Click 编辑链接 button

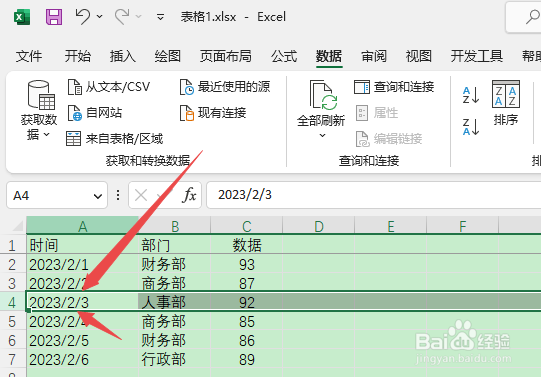[389, 139]
